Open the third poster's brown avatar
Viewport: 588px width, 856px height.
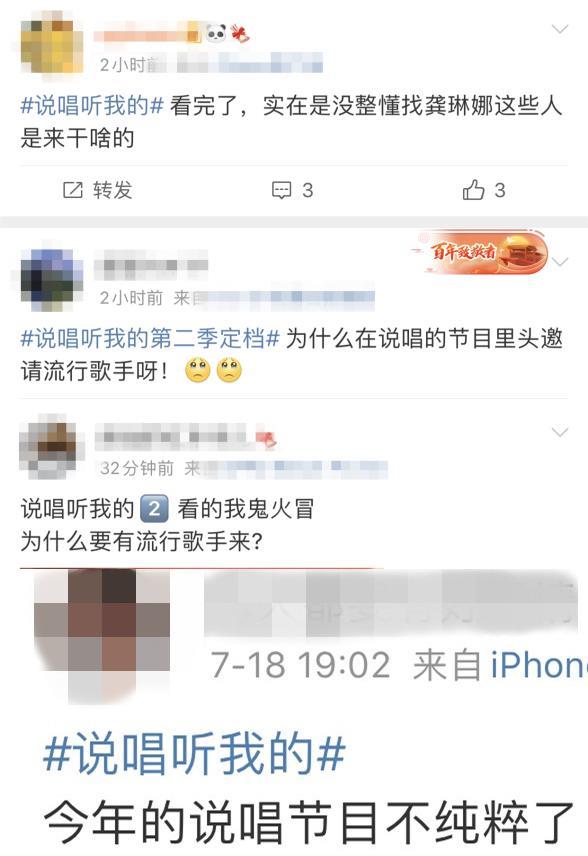click(x=51, y=447)
